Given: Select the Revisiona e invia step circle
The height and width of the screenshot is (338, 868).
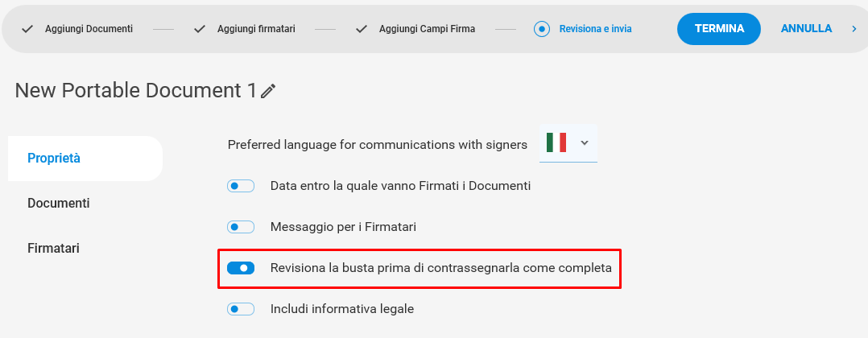Looking at the screenshot, I should tap(541, 29).
